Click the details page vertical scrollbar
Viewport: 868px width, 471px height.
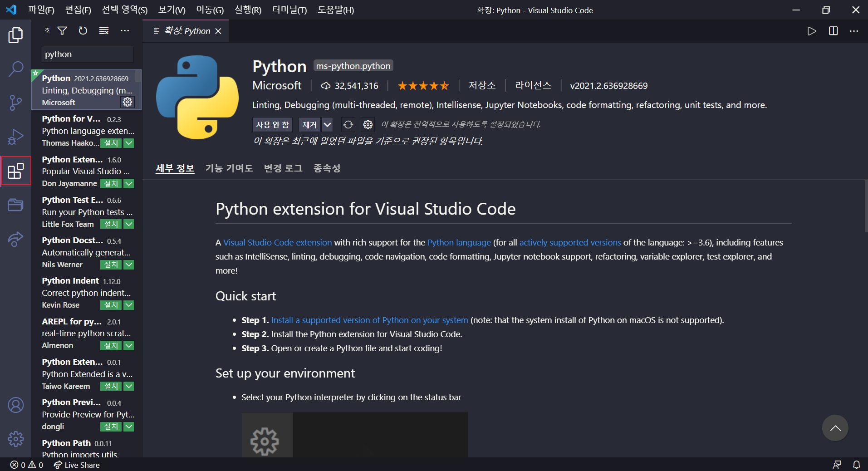[866, 206]
